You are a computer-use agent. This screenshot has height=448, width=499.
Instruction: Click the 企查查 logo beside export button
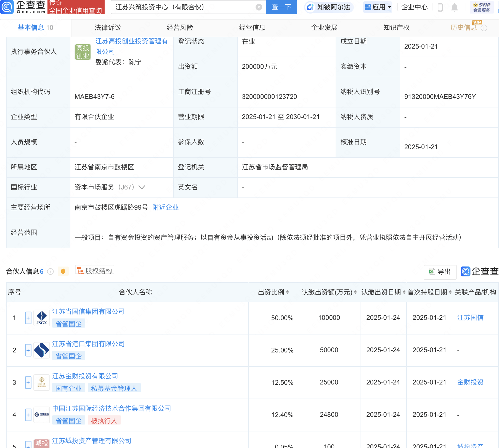pyautogui.click(x=479, y=272)
